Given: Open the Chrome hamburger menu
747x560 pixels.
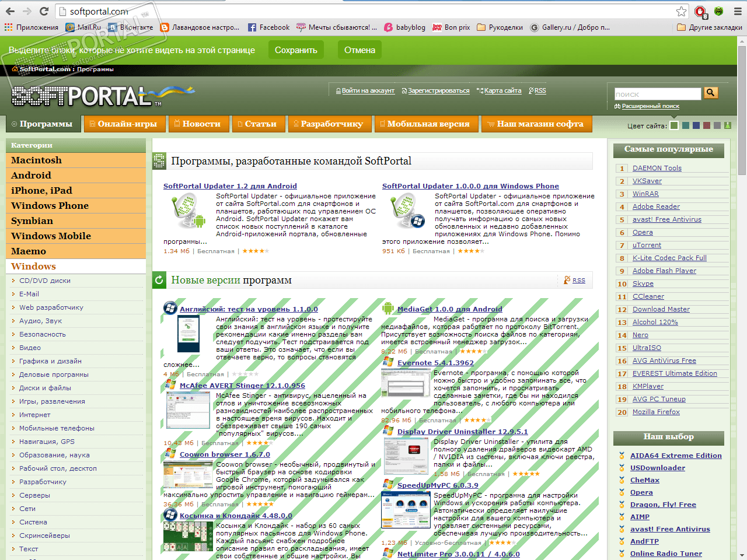Looking at the screenshot, I should pos(737,11).
